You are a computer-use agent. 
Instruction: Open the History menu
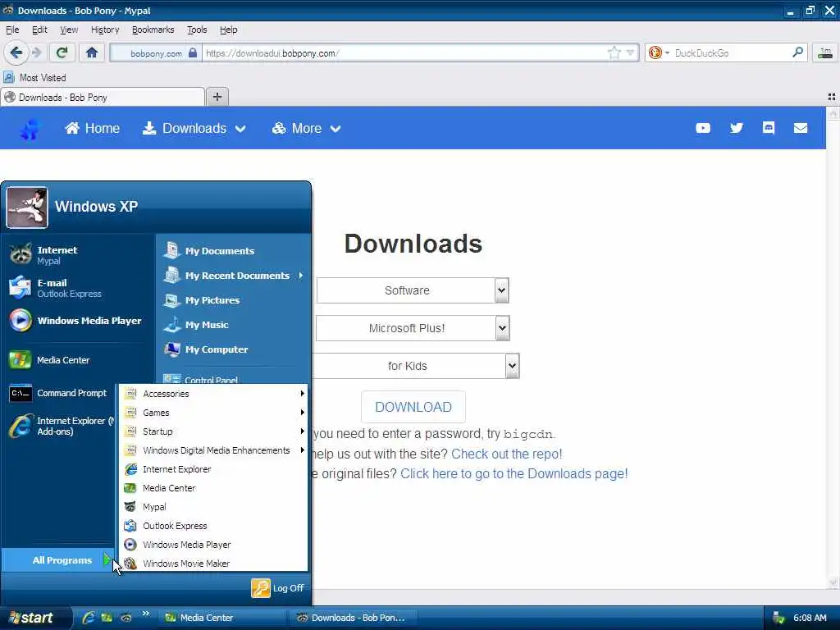[105, 30]
